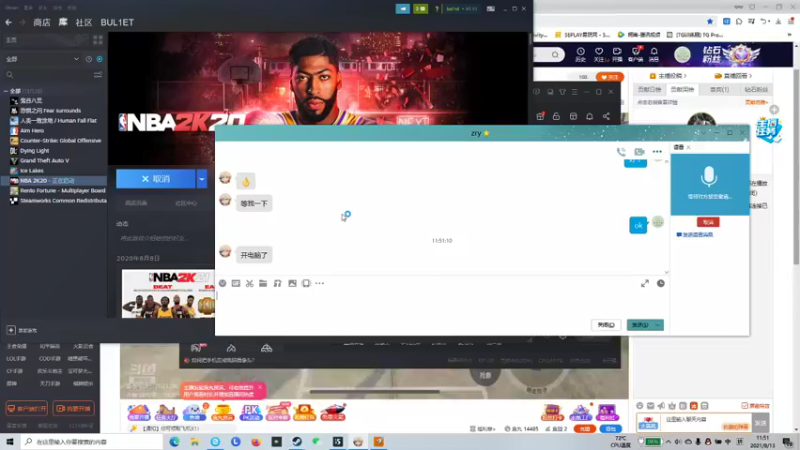Collapse the 全部 games category
The width and height of the screenshot is (800, 450).
6,91
